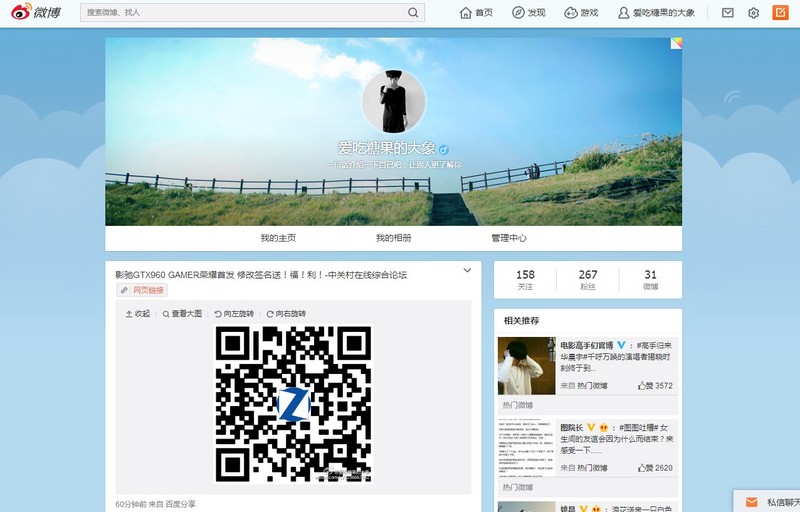Viewport: 800px width, 512px height.
Task: View the 267 粉丝 followers count
Action: coord(588,279)
